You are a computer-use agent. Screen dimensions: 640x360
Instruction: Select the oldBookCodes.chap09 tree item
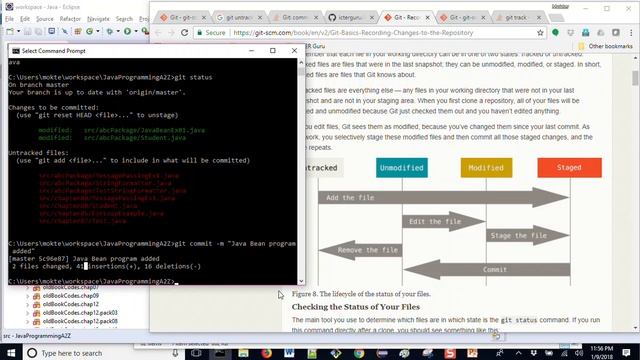(71, 296)
